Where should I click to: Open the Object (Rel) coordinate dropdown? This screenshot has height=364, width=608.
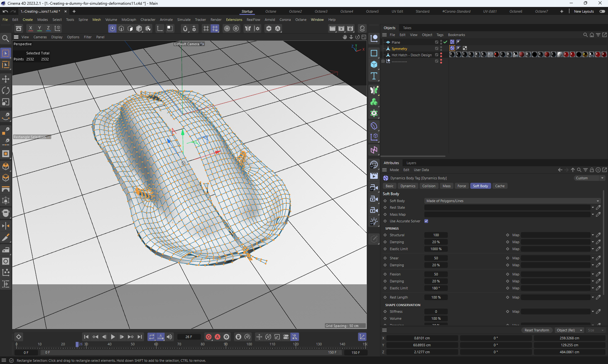click(x=569, y=330)
